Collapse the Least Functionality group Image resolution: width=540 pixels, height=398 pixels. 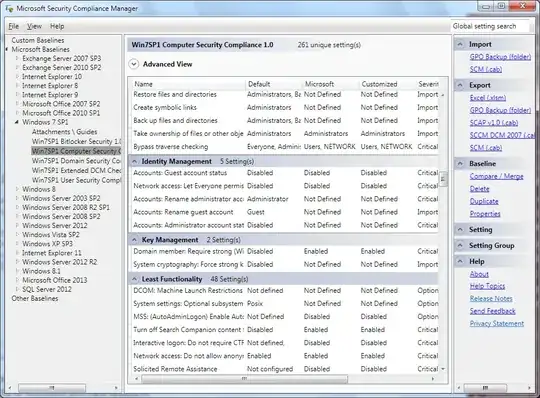point(135,279)
